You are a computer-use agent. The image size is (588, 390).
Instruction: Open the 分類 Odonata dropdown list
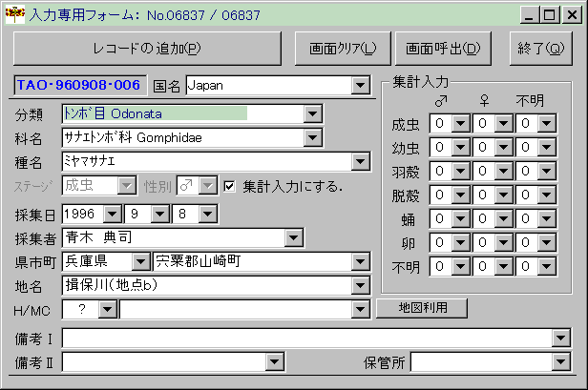coord(313,114)
